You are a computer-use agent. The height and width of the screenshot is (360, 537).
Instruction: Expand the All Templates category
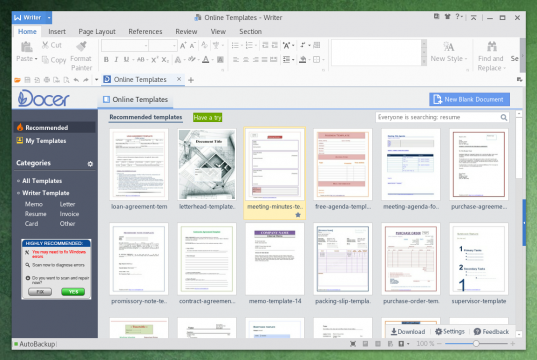[18, 181]
